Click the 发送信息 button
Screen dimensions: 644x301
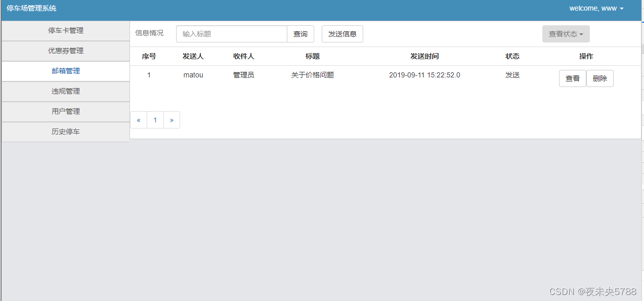pos(342,34)
